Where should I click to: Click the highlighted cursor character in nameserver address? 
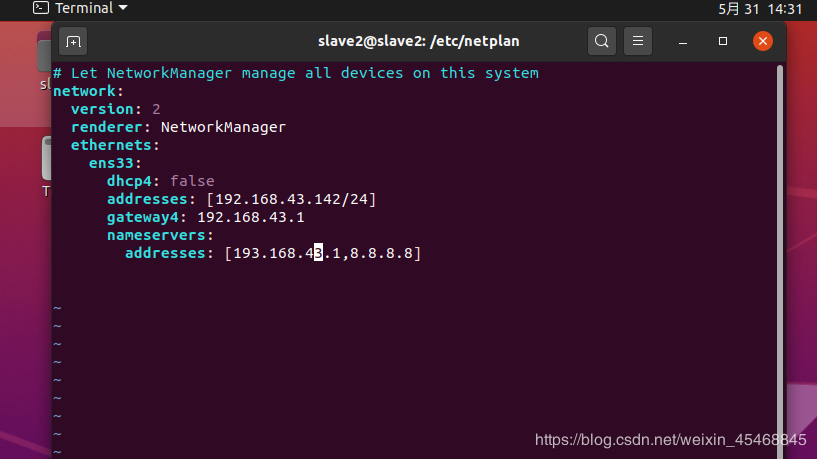pos(318,253)
